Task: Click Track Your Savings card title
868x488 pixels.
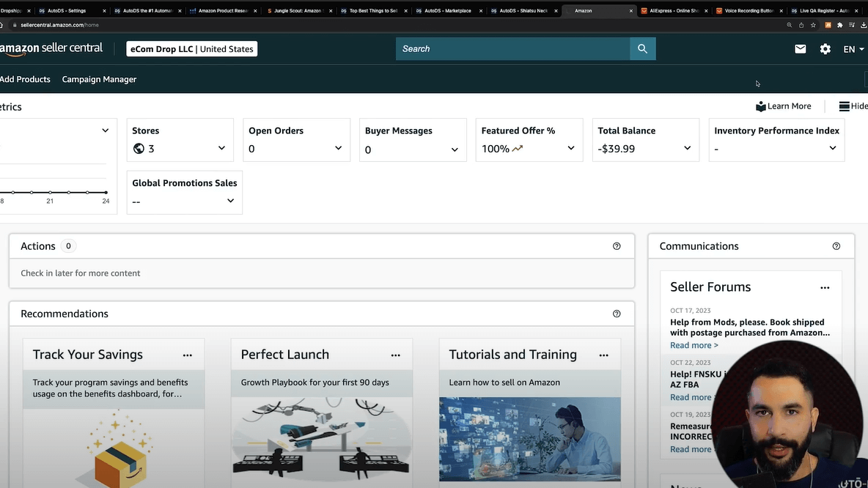Action: [87, 354]
